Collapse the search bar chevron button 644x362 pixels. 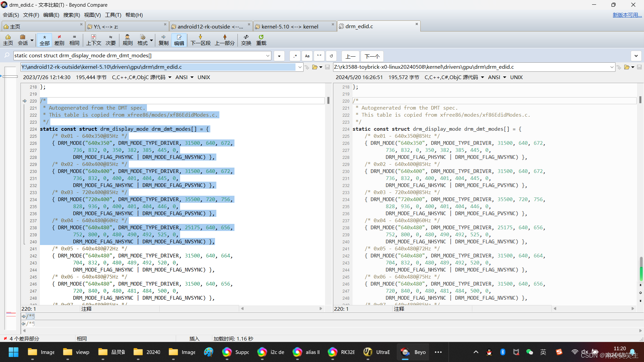tap(636, 56)
